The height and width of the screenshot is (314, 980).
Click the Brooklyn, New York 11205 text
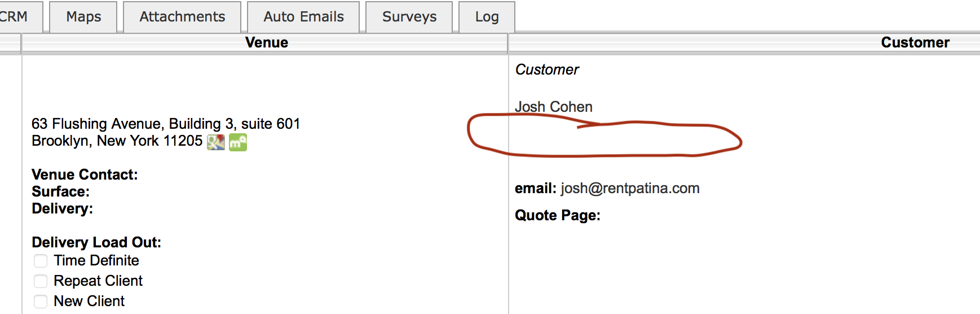[x=117, y=141]
